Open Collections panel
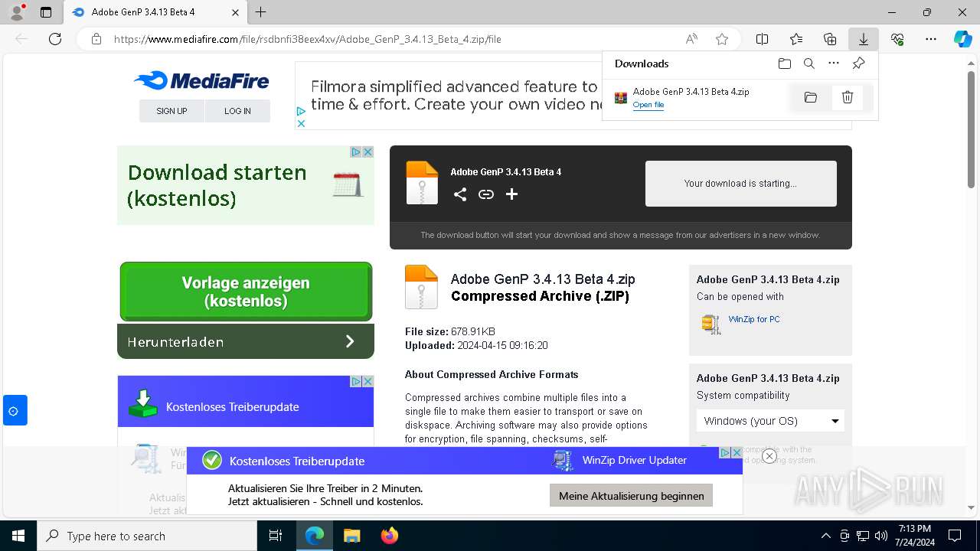Screen dimensions: 980x551 tap(830, 39)
